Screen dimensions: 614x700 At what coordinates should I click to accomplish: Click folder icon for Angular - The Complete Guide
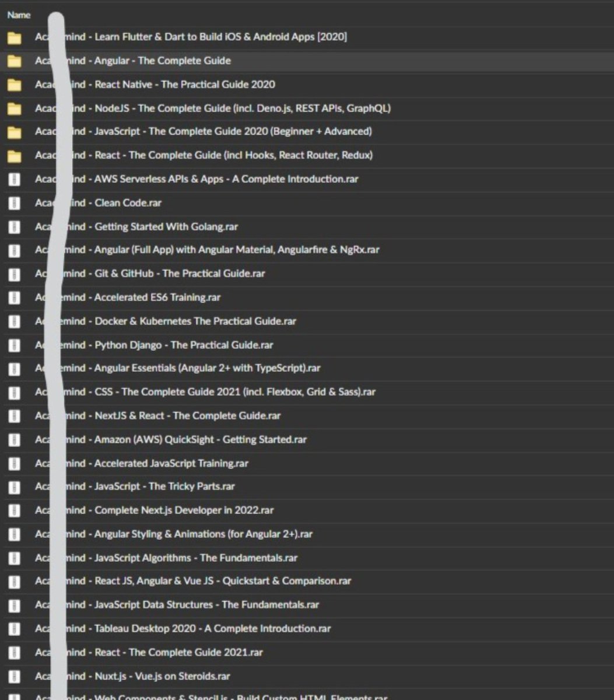15,62
